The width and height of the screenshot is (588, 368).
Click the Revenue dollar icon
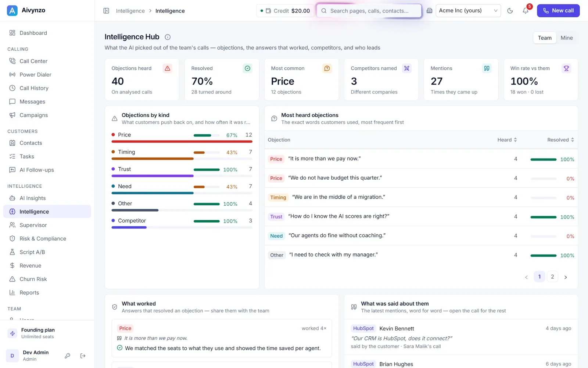[x=12, y=265]
